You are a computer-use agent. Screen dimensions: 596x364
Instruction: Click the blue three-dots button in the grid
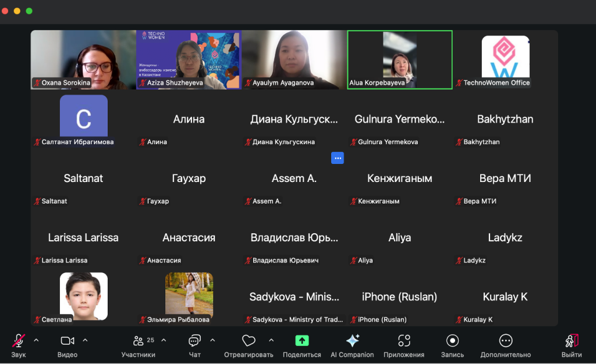point(338,158)
